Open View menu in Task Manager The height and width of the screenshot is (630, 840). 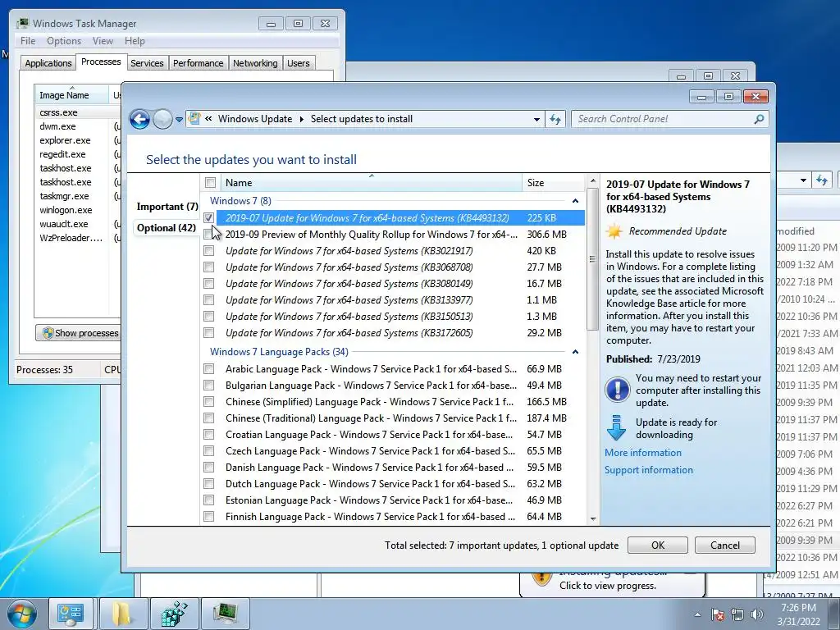[103, 41]
